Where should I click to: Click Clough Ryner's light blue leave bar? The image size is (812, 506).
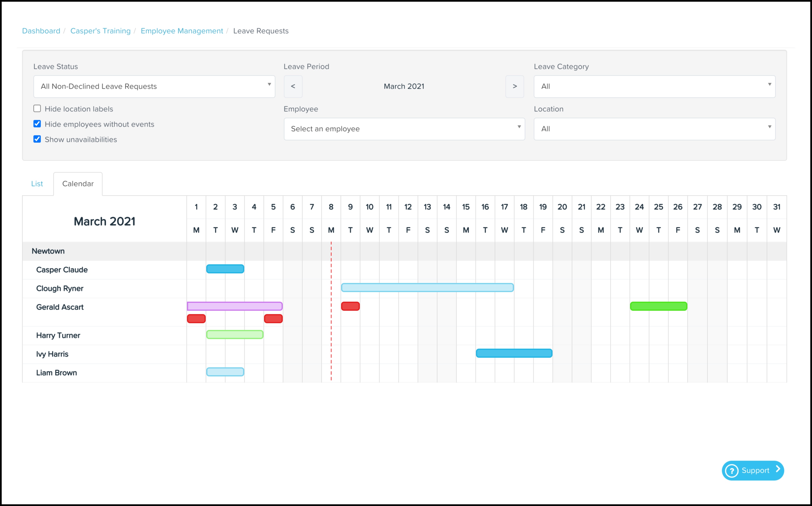(427, 288)
